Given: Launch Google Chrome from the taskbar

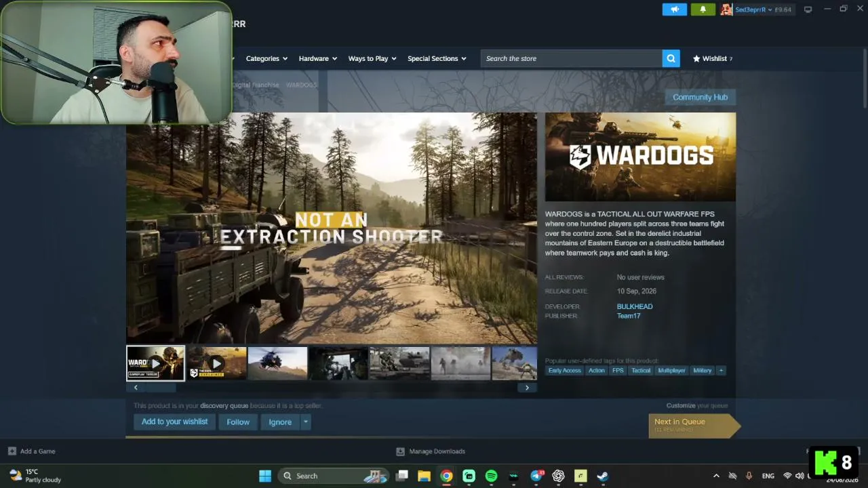Looking at the screenshot, I should coord(446,476).
